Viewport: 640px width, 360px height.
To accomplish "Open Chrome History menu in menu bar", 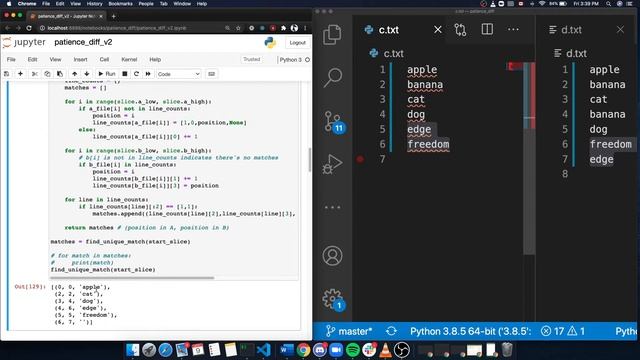I will click(94, 4).
